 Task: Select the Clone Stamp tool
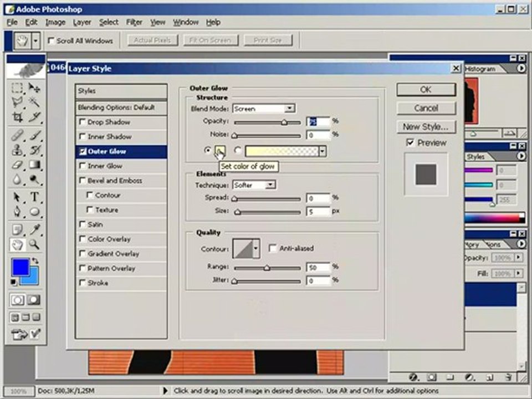(x=17, y=150)
